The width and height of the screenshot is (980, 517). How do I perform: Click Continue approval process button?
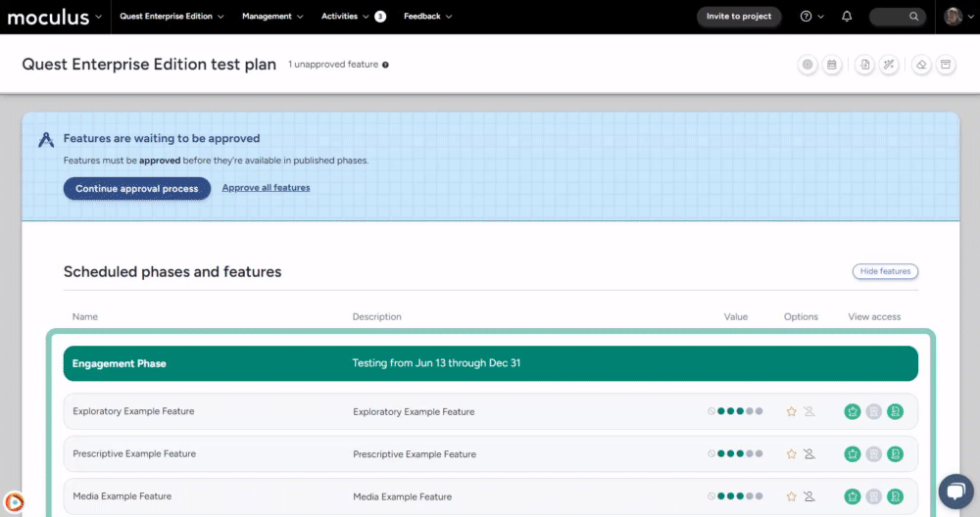(x=137, y=188)
